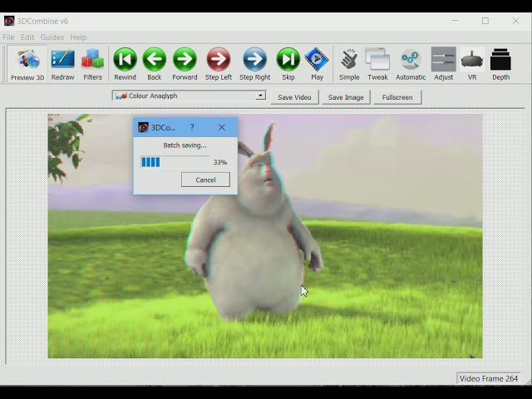The width and height of the screenshot is (532, 399).
Task: Click the batch saving progress bar
Action: point(175,162)
